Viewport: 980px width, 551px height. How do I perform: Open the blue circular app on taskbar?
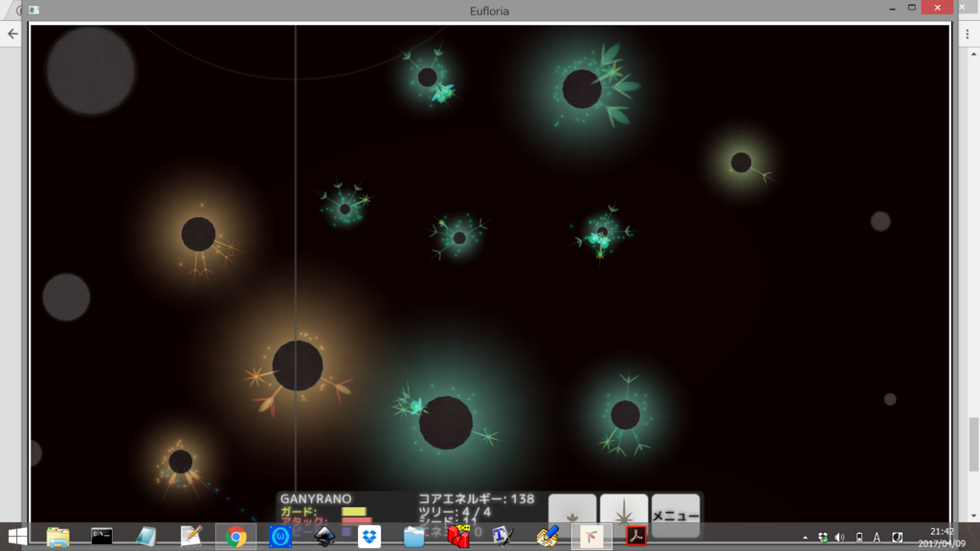click(x=280, y=537)
